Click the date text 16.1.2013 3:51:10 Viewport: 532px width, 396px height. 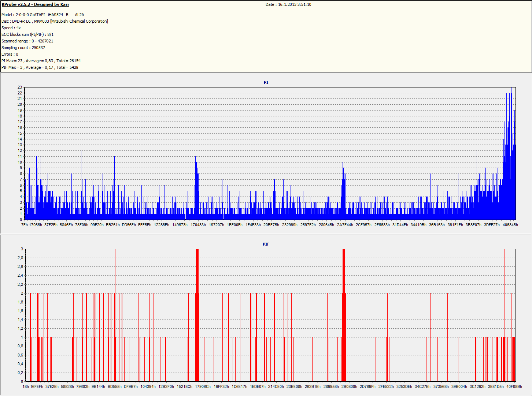tap(295, 4)
